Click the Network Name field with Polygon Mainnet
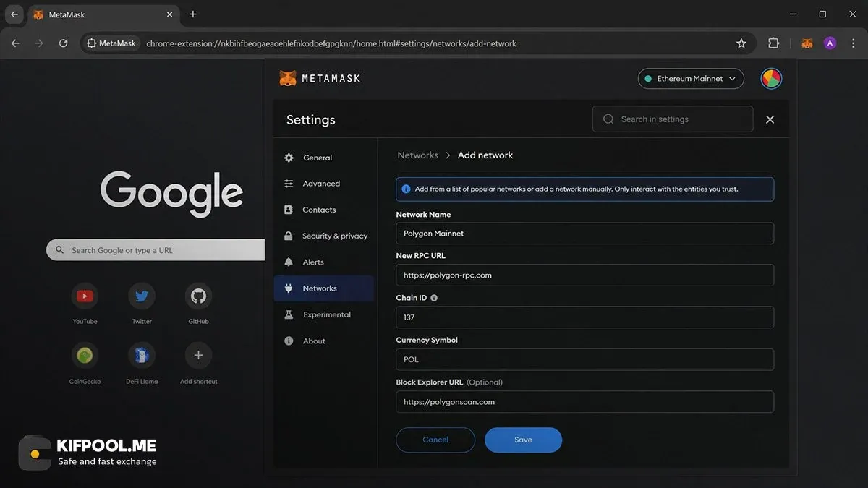Image resolution: width=868 pixels, height=488 pixels. [x=584, y=234]
